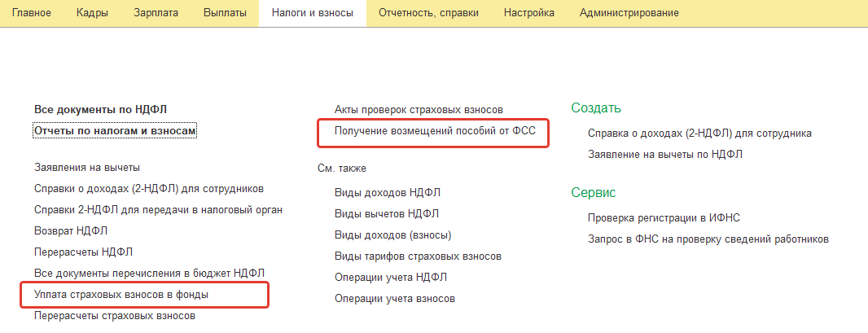This screenshot has width=868, height=333.
Task: Open Отчетность, справки tab
Action: (428, 13)
